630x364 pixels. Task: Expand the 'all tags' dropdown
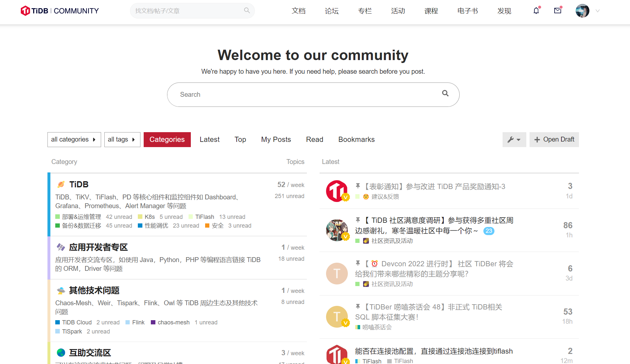click(x=122, y=140)
